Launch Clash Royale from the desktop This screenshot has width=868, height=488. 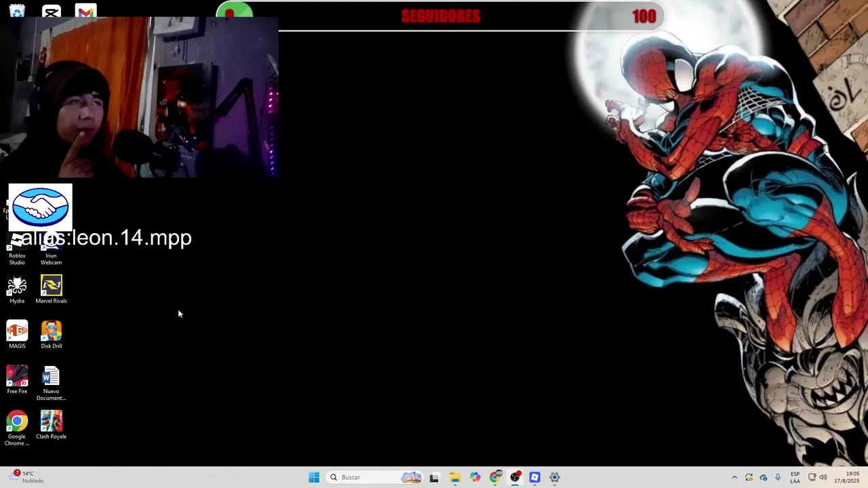click(x=51, y=426)
